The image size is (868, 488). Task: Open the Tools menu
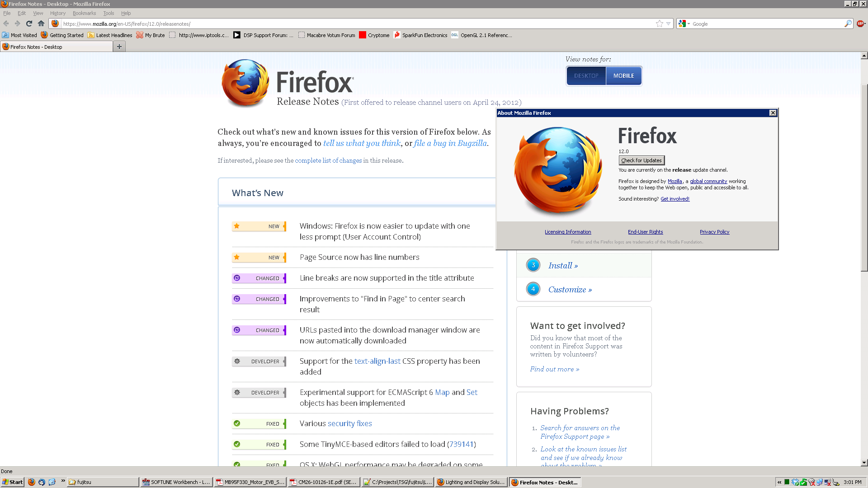[x=108, y=13]
